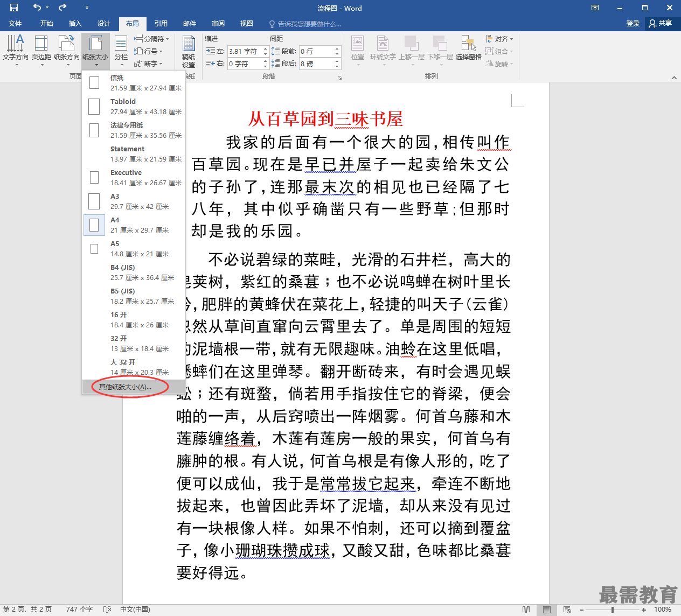Viewport: 681px width, 616px height.
Task: Open Ribbon Display Options icon in title bar
Action: tap(595, 8)
